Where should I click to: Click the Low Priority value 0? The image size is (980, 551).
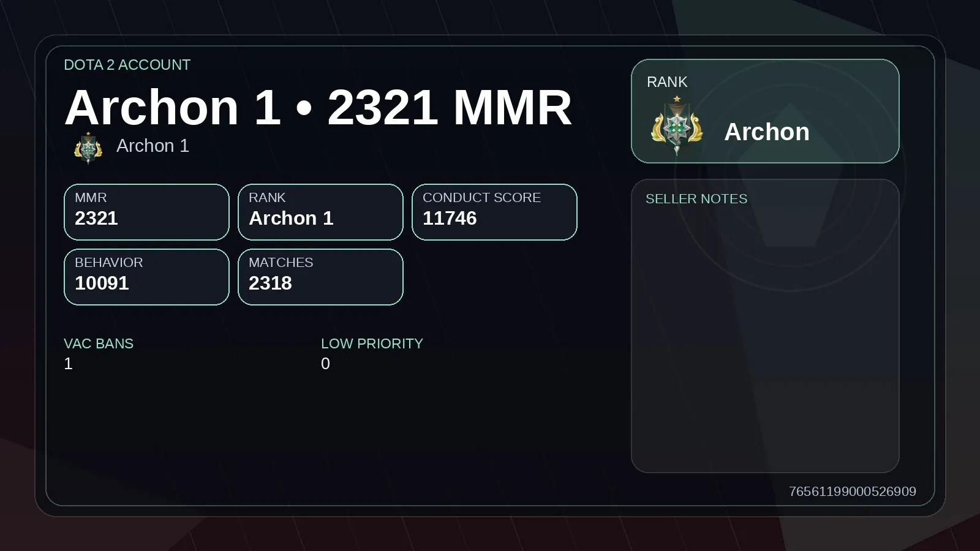[x=325, y=364]
